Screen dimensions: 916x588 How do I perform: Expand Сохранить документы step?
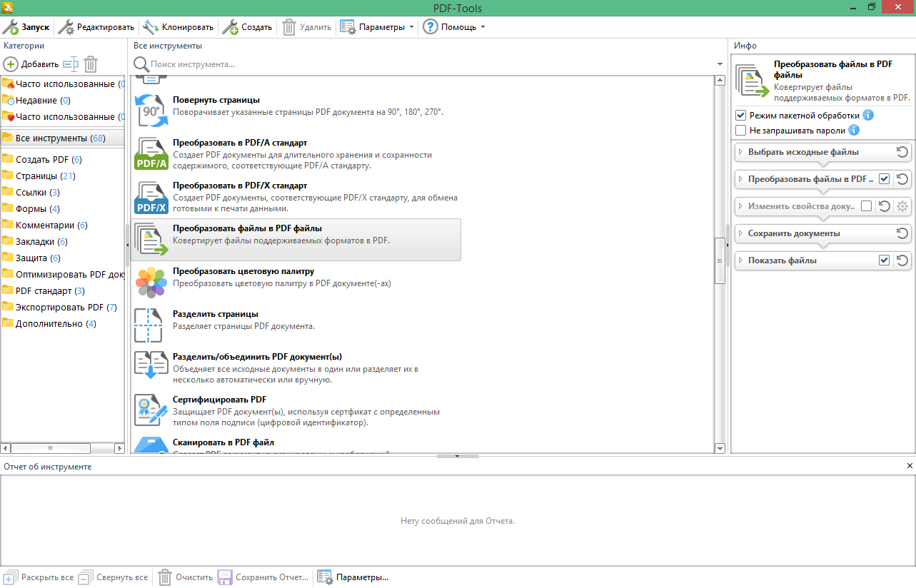tap(740, 233)
